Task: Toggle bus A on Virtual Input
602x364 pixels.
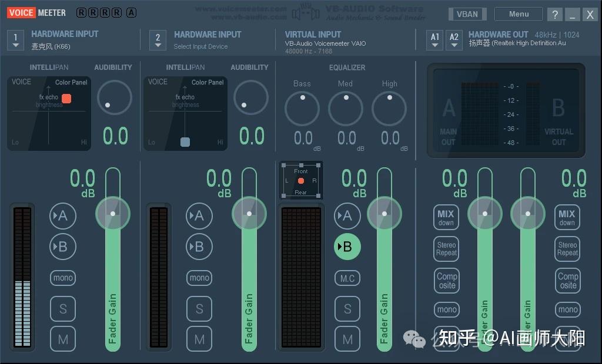Action: pos(347,216)
